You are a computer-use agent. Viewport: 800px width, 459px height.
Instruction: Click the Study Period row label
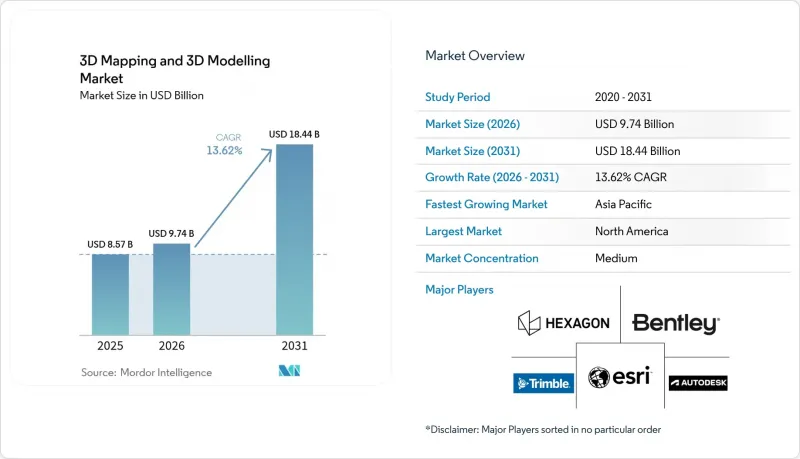[458, 97]
